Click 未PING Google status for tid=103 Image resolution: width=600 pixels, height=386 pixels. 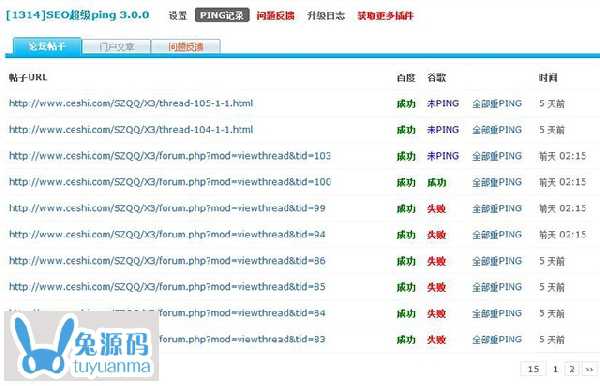[443, 156]
